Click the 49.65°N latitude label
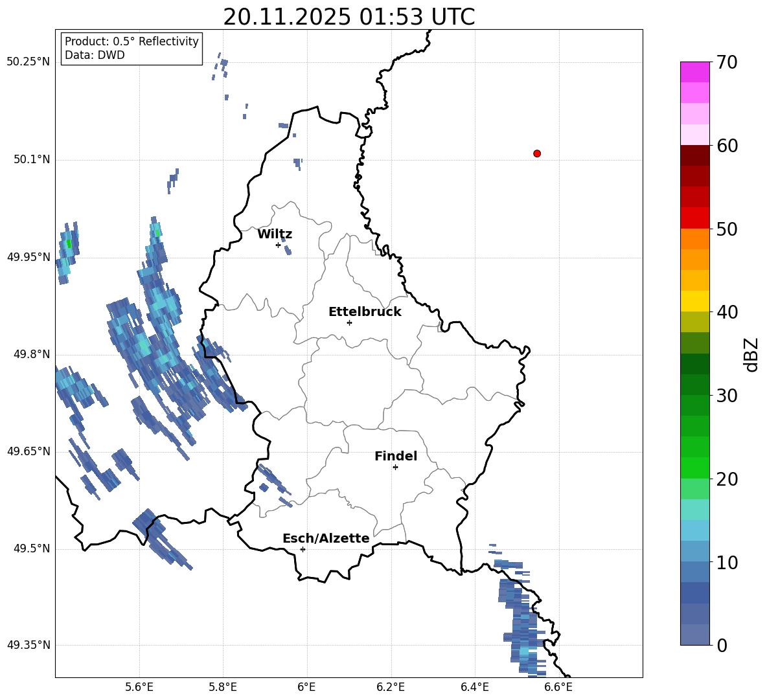The width and height of the screenshot is (767, 700). pos(28,451)
